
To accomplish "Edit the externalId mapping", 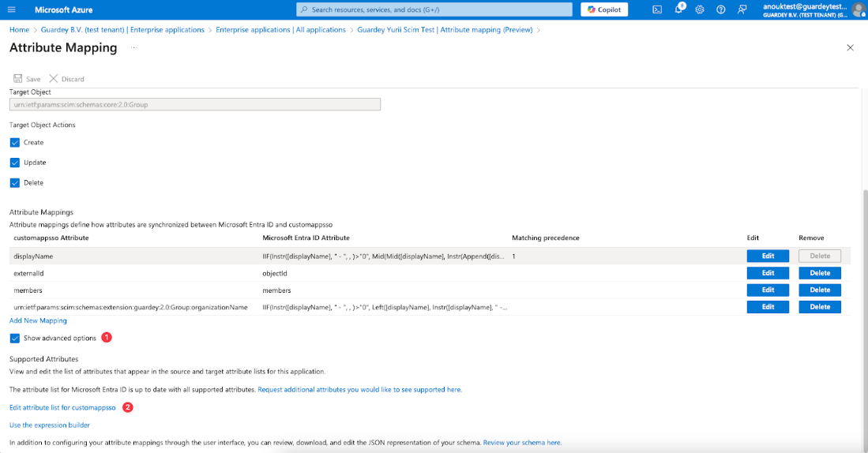I will [768, 273].
